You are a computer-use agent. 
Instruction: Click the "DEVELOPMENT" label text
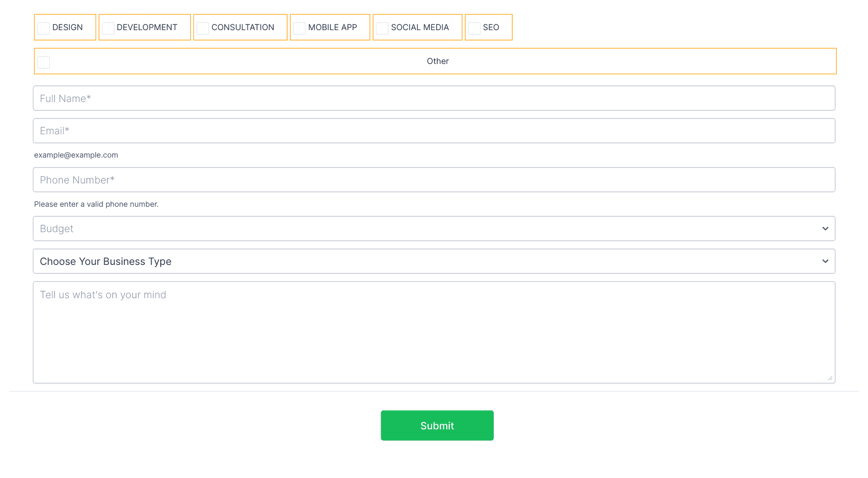tap(147, 27)
